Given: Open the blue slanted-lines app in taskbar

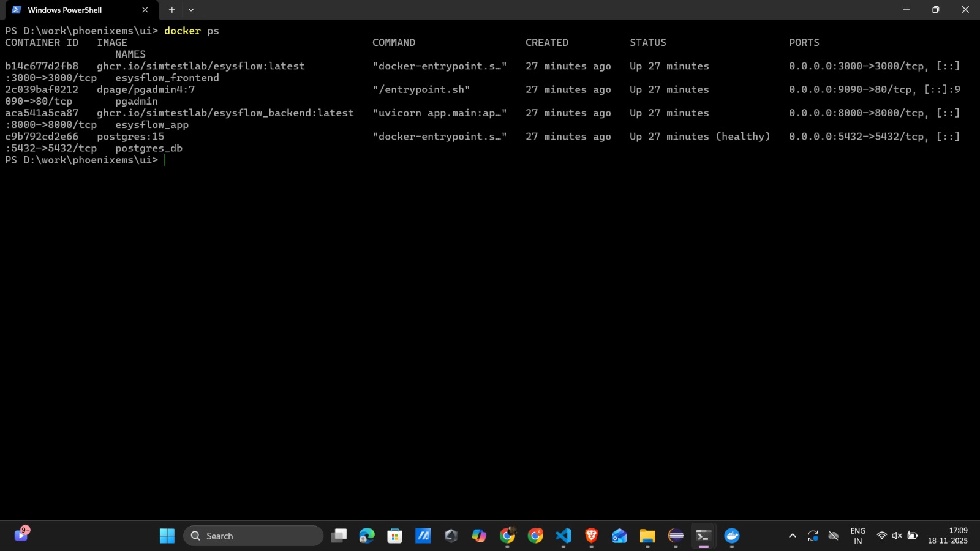Looking at the screenshot, I should pos(423,536).
